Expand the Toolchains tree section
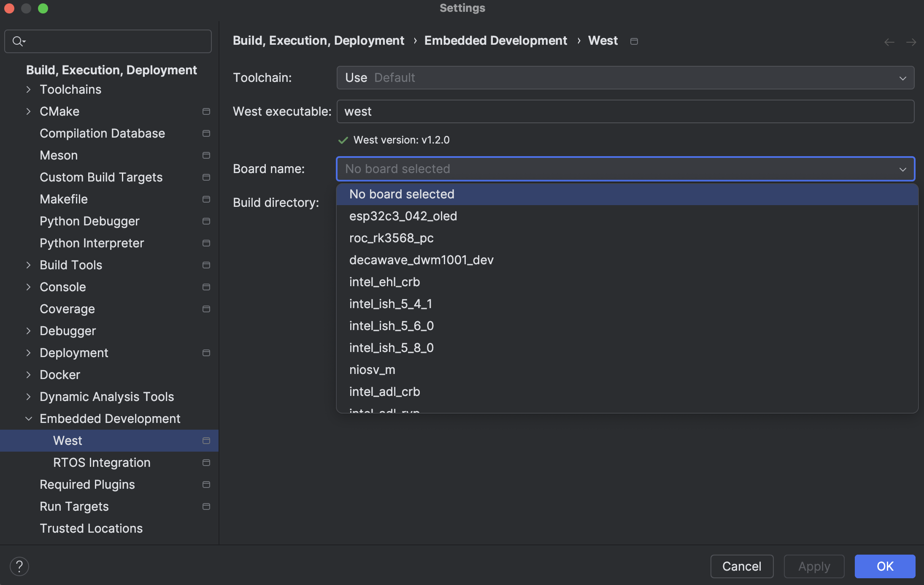The height and width of the screenshot is (585, 924). [28, 89]
